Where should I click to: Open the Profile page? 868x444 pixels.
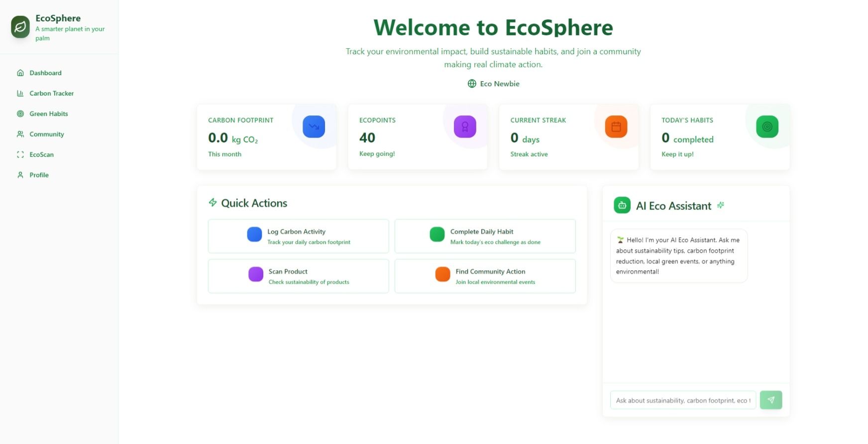click(59, 175)
